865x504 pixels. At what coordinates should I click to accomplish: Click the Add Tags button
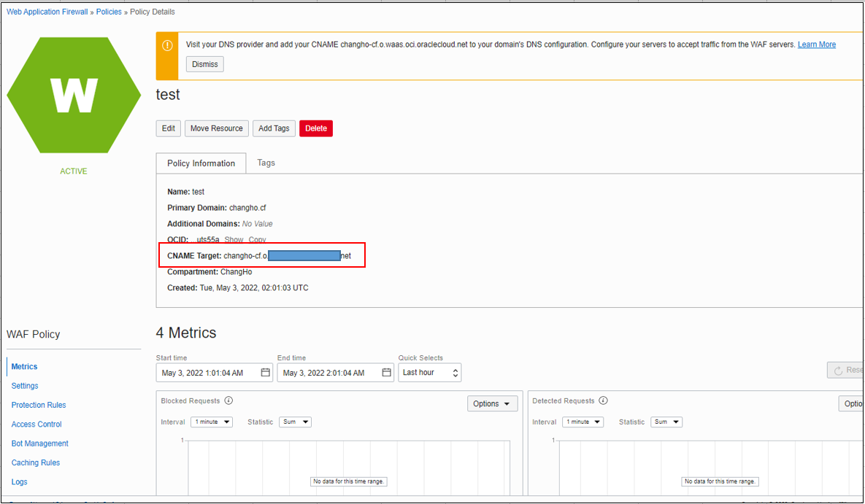pyautogui.click(x=274, y=128)
